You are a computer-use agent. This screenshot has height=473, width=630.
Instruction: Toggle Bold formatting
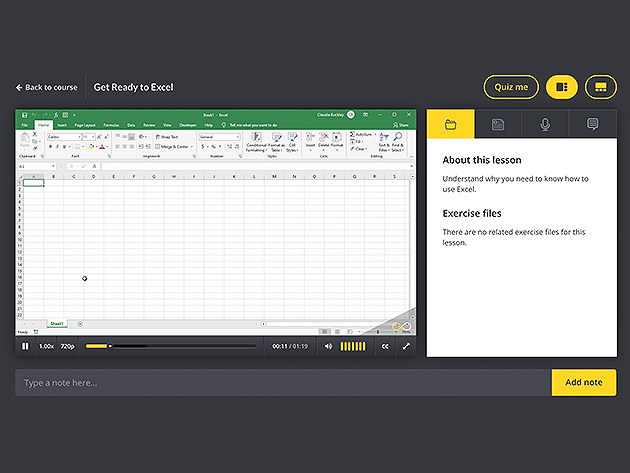(x=50, y=147)
